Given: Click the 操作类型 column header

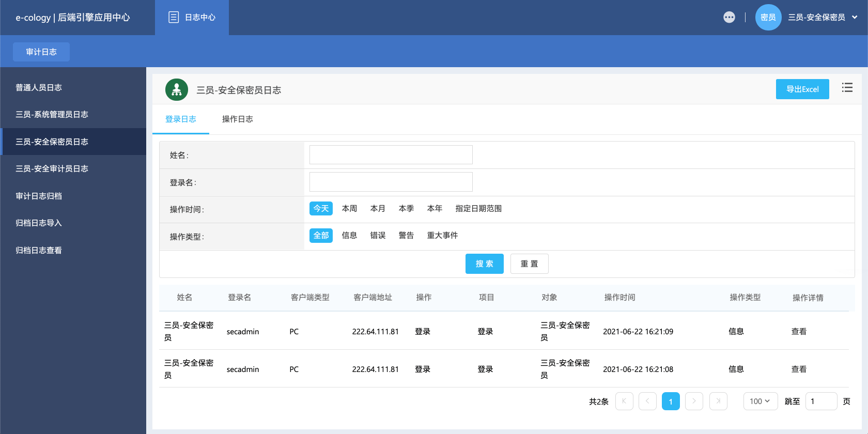Looking at the screenshot, I should pyautogui.click(x=745, y=297).
